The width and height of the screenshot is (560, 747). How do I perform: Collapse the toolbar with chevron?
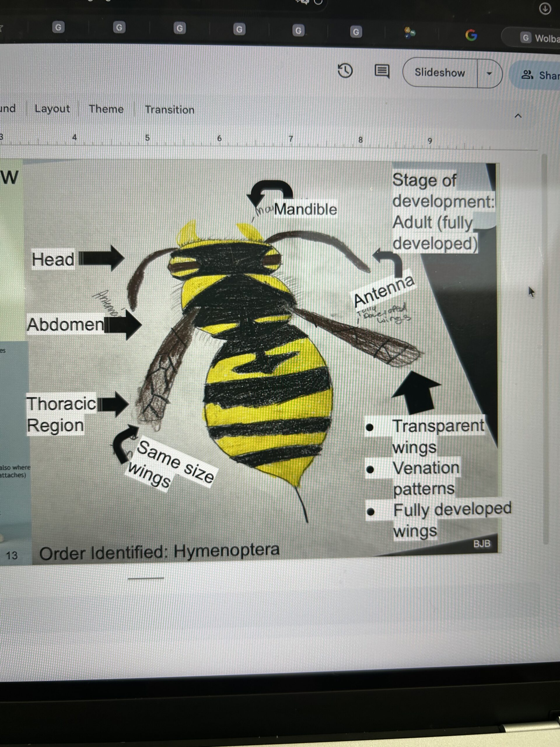518,116
